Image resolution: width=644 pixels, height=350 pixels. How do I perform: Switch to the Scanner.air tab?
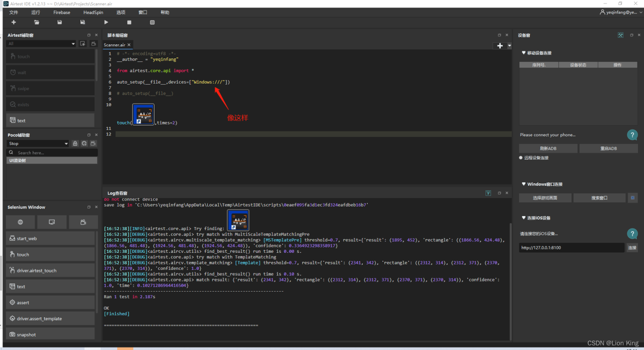[115, 45]
